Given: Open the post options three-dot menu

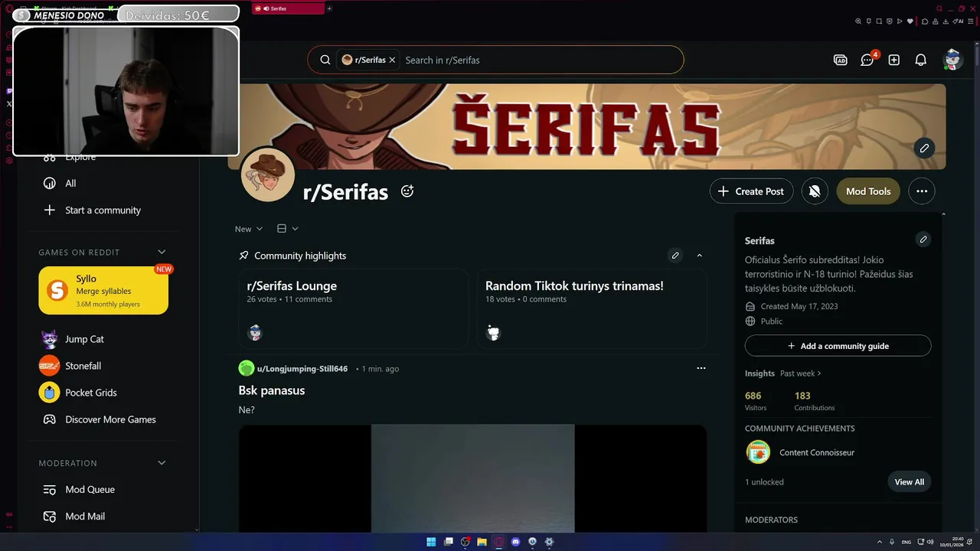Looking at the screenshot, I should (701, 369).
